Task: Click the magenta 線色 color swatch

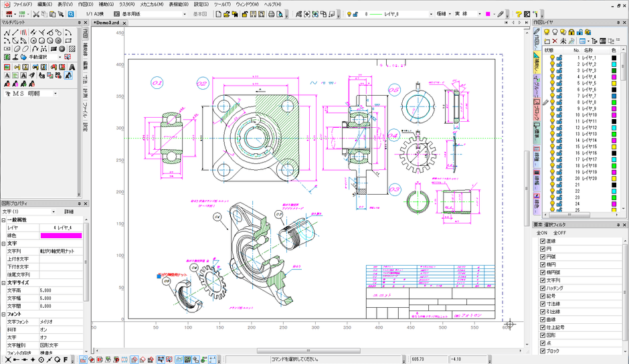Action: tap(61, 236)
